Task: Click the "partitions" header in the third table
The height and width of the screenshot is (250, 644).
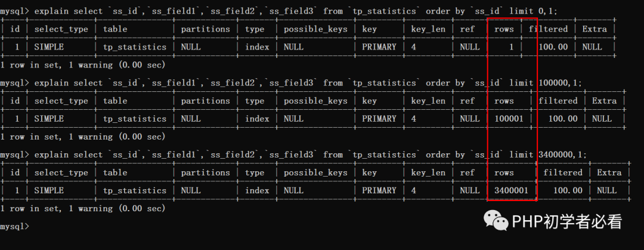Action: coord(205,172)
